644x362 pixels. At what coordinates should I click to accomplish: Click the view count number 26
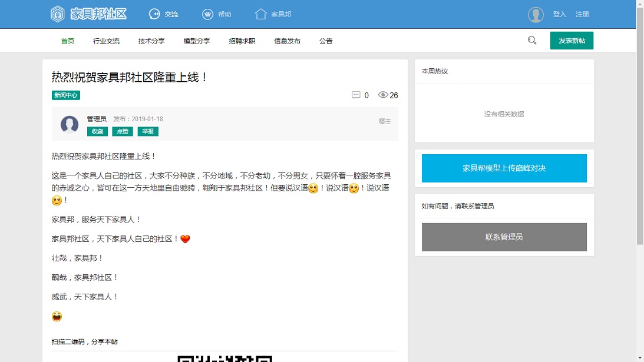point(394,95)
